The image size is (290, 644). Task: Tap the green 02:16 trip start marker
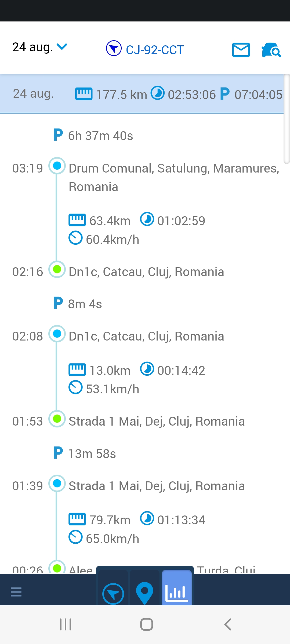tap(57, 269)
